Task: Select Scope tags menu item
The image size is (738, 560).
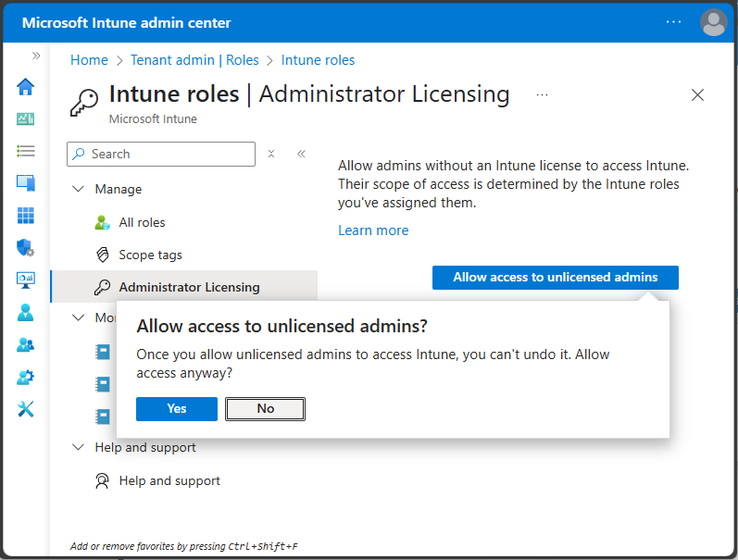Action: [150, 255]
